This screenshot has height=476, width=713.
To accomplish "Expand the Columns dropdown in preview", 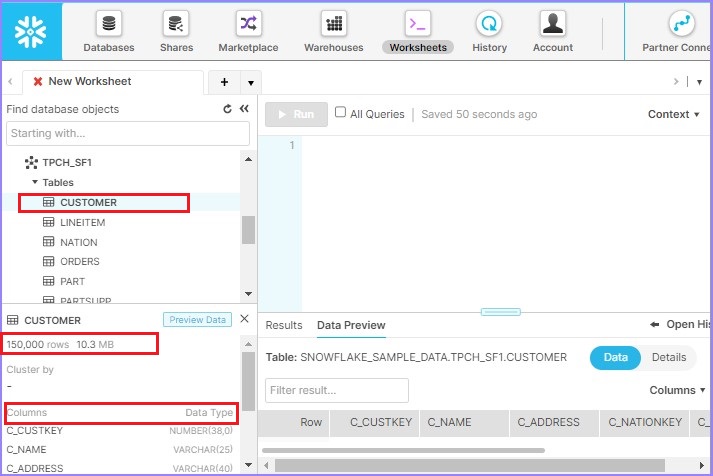I will (676, 390).
